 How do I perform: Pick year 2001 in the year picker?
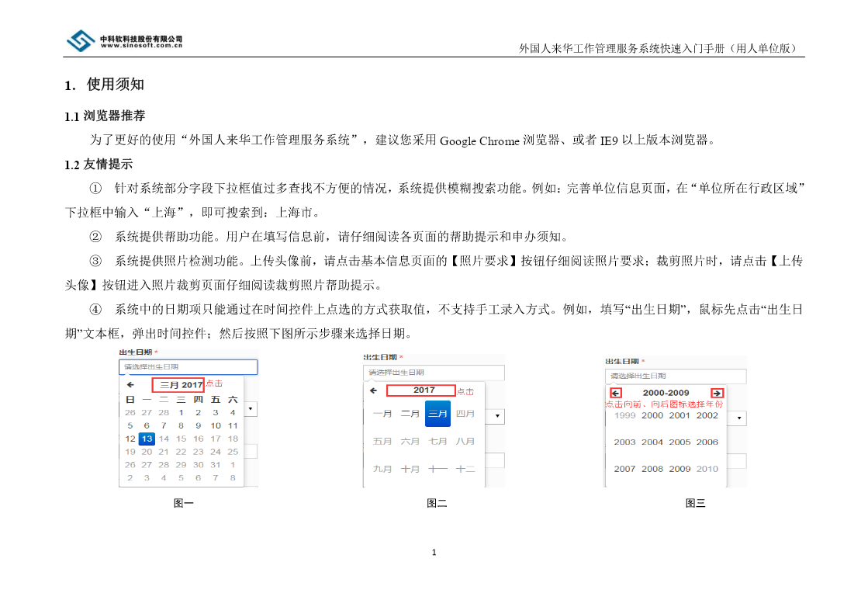pos(680,415)
